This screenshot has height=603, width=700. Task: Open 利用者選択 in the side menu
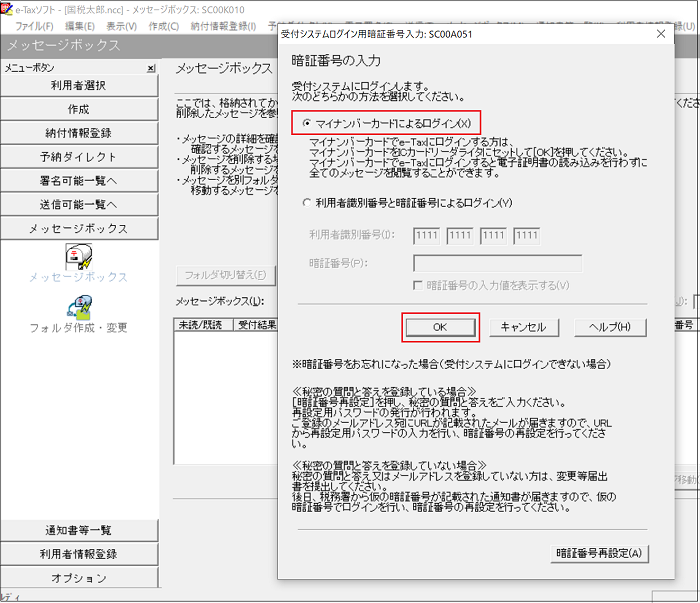pos(78,85)
